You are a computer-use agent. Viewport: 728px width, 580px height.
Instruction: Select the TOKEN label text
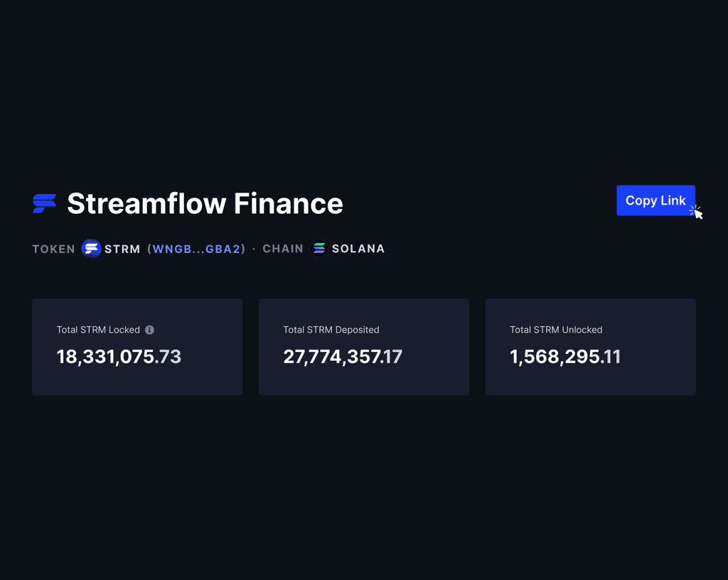53,248
